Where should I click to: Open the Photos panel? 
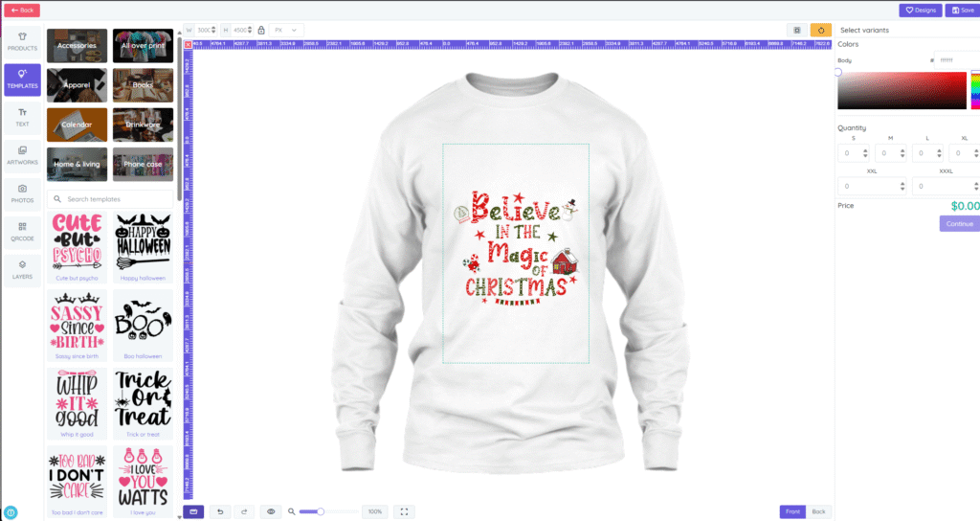click(22, 193)
